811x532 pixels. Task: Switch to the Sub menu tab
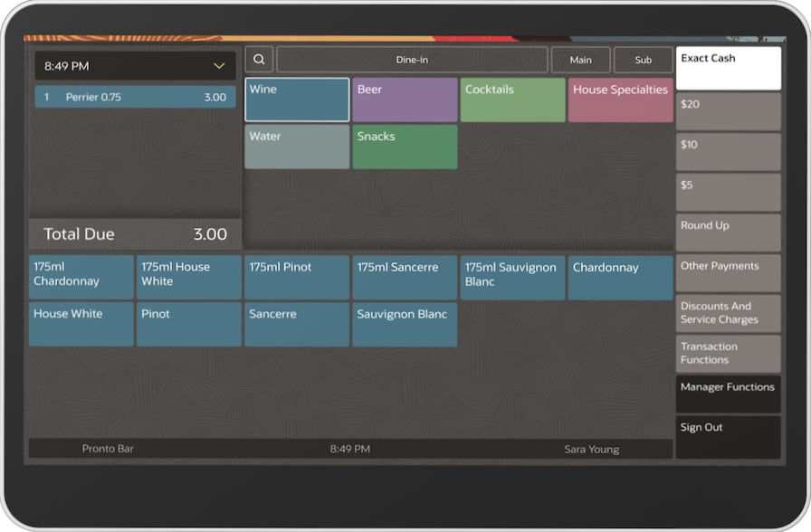[643, 60]
